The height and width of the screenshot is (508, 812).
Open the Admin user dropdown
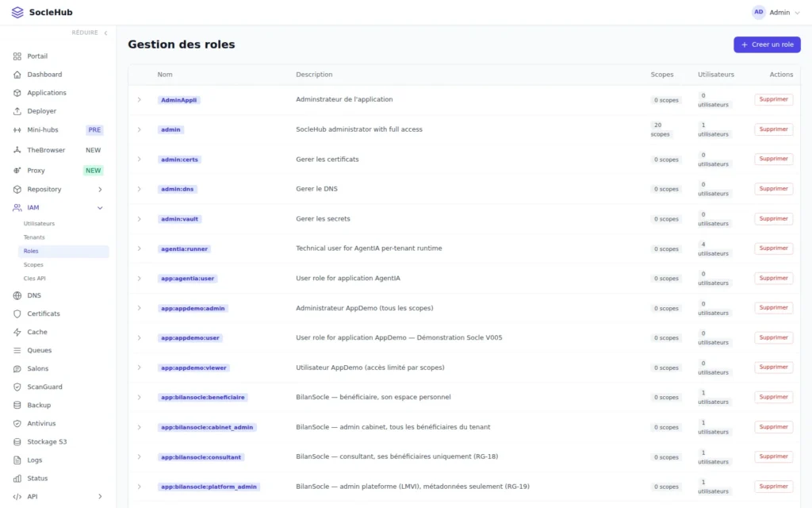(x=776, y=13)
